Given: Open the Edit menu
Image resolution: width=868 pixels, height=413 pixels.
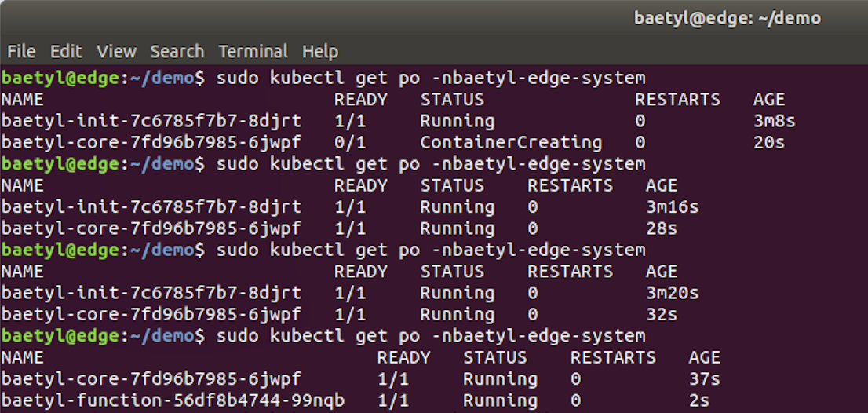Looking at the screenshot, I should 66,52.
